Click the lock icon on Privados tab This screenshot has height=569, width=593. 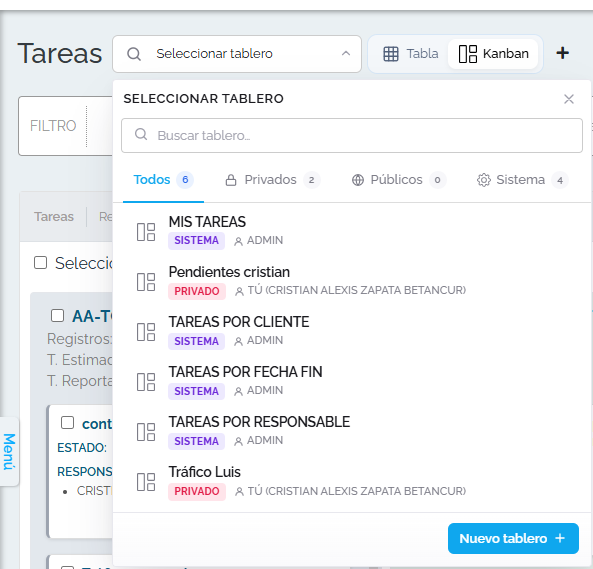click(231, 180)
